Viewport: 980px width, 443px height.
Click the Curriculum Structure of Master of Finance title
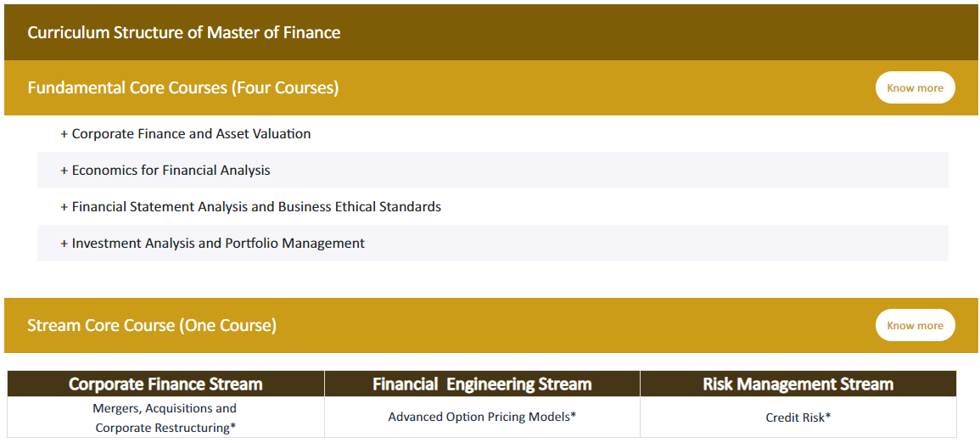click(184, 32)
